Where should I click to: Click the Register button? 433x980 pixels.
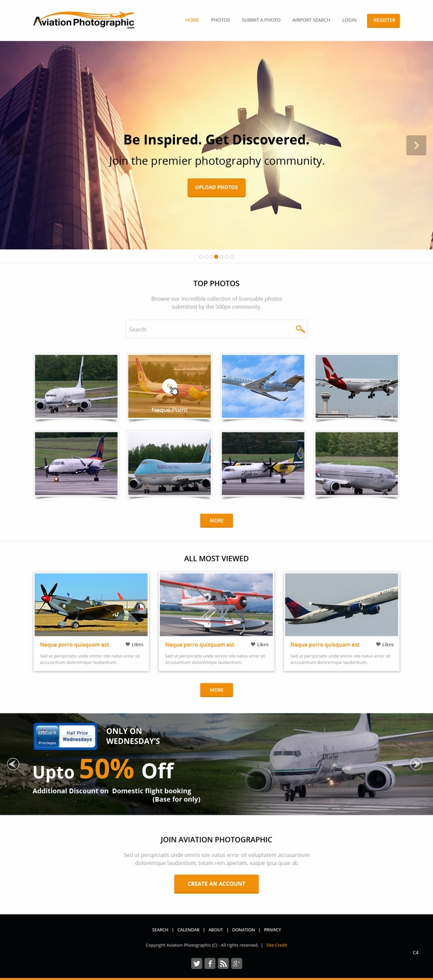[x=383, y=20]
